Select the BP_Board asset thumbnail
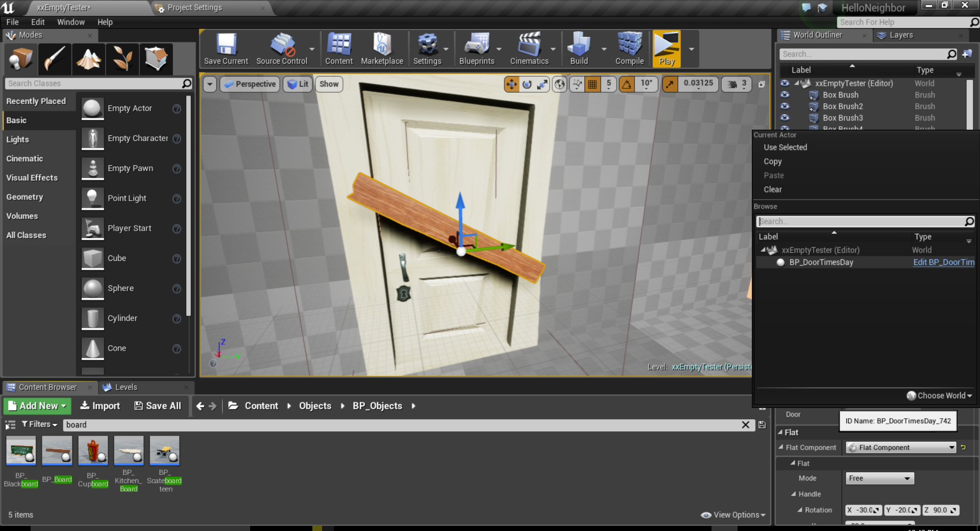The image size is (980, 531). [x=57, y=450]
